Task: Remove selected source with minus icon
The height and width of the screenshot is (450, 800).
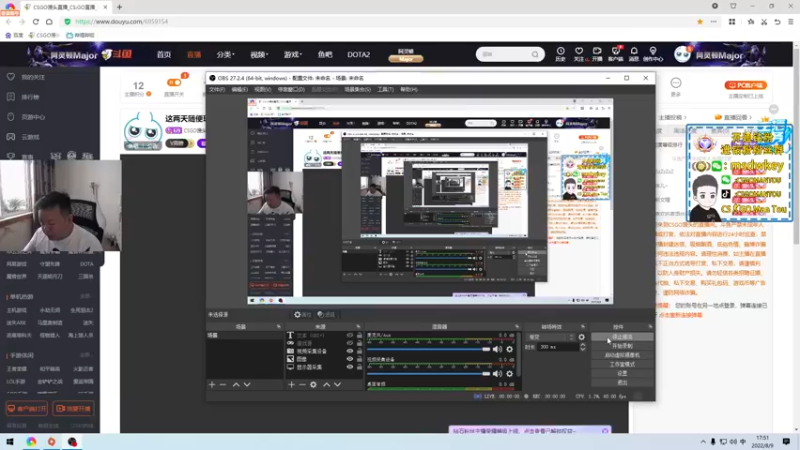Action: (302, 384)
